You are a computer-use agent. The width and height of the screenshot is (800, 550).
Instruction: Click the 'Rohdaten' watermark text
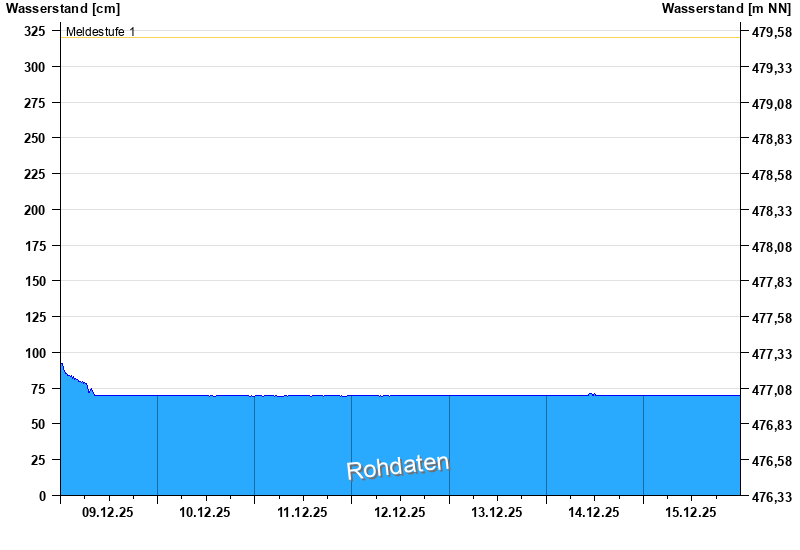pyautogui.click(x=398, y=466)
